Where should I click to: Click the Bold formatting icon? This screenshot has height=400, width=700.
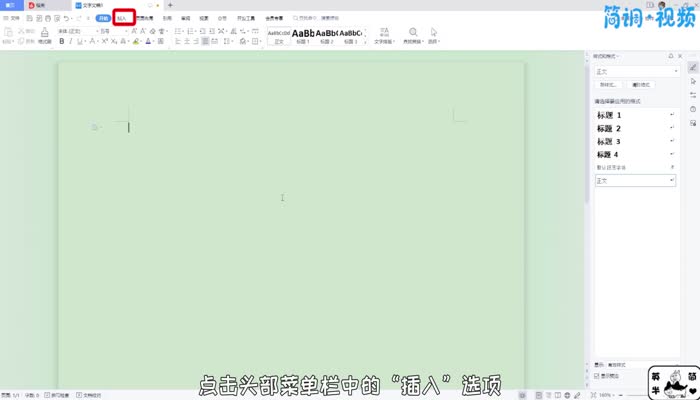(61, 42)
